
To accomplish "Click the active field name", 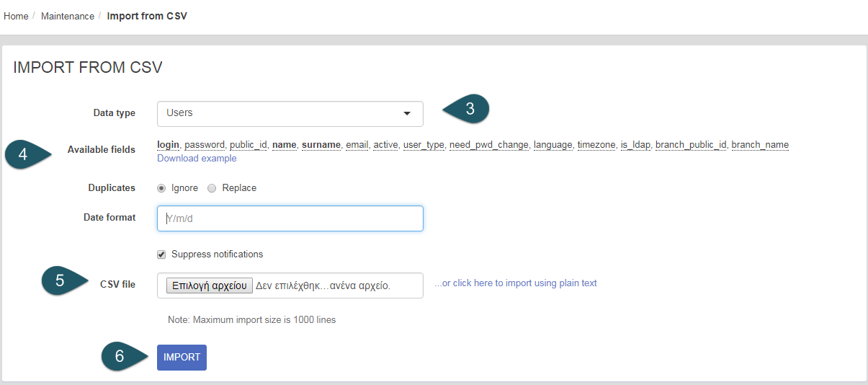I will click(385, 145).
